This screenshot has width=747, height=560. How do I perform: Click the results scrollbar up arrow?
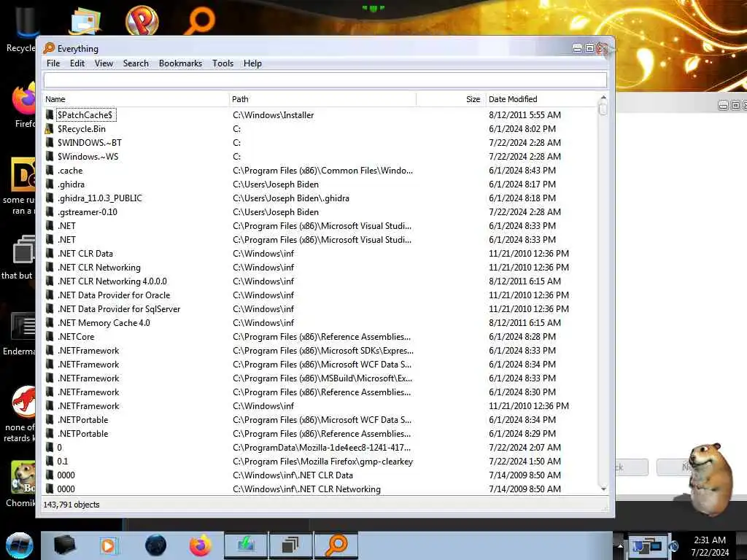(603, 98)
